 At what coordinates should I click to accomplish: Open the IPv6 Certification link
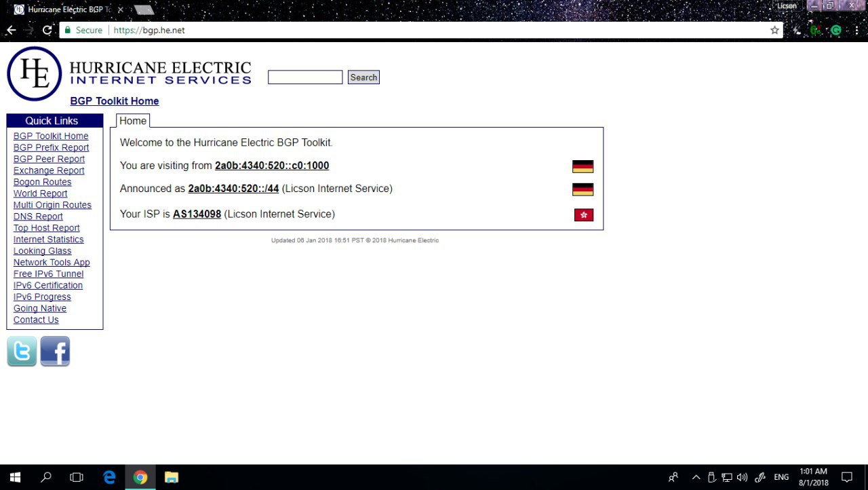click(48, 286)
